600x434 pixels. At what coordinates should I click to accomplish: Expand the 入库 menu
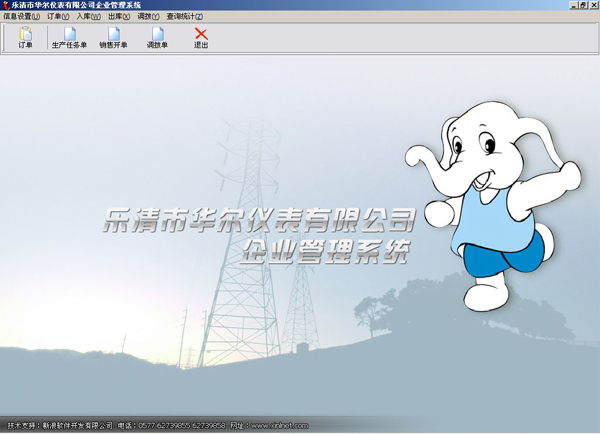pyautogui.click(x=89, y=17)
